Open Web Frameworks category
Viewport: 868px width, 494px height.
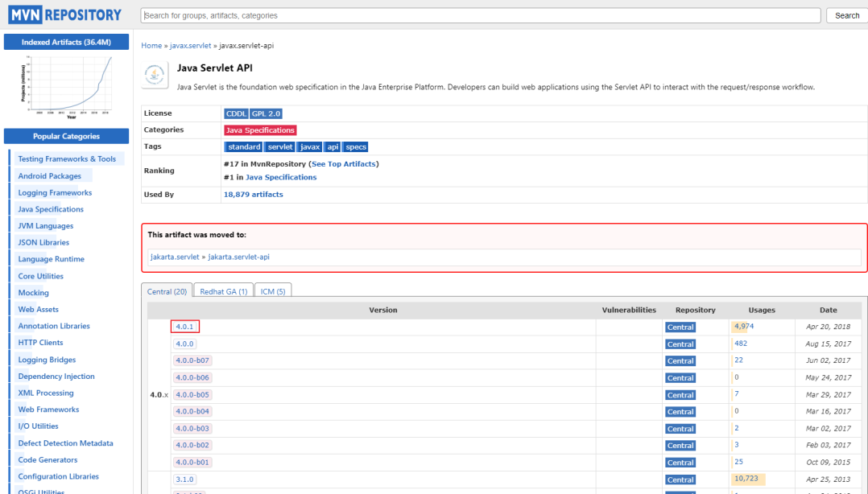click(48, 410)
